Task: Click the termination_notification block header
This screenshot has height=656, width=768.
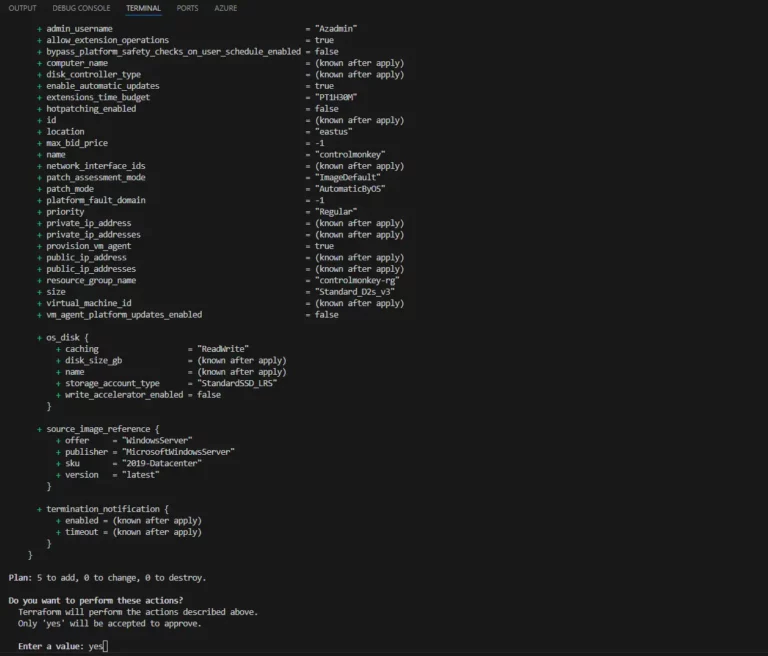Action: tap(103, 509)
